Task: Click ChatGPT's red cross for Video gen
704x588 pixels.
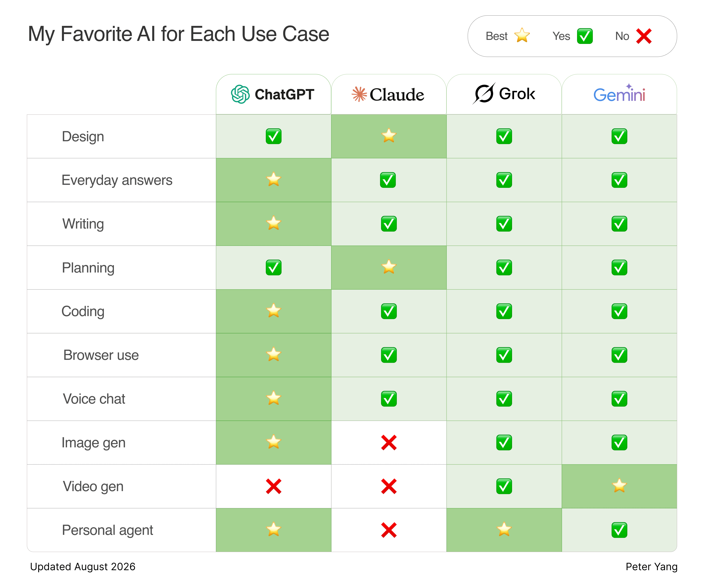Action: (x=274, y=486)
